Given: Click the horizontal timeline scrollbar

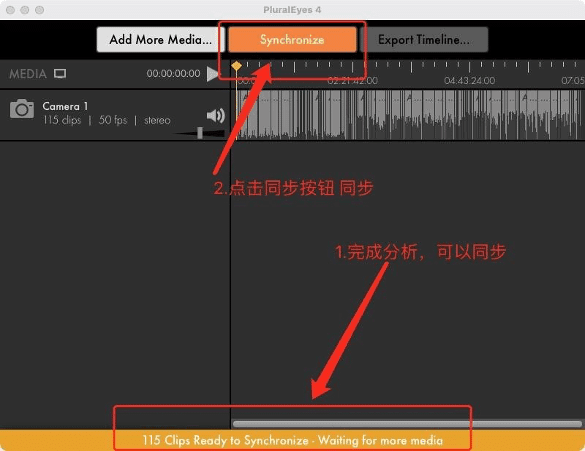Looking at the screenshot, I should 407,424.
